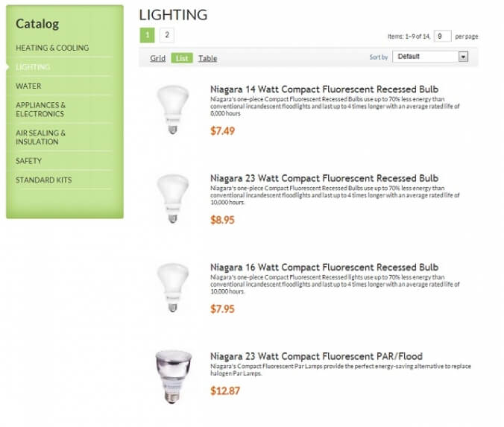Click the PAR/Flood lamp product image

171,376
